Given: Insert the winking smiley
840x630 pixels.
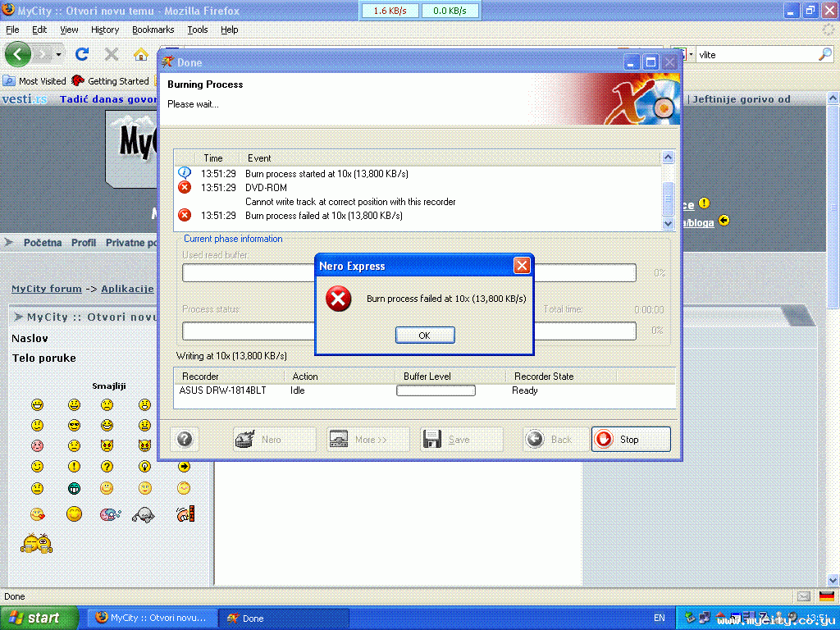Looking at the screenshot, I should (37, 467).
